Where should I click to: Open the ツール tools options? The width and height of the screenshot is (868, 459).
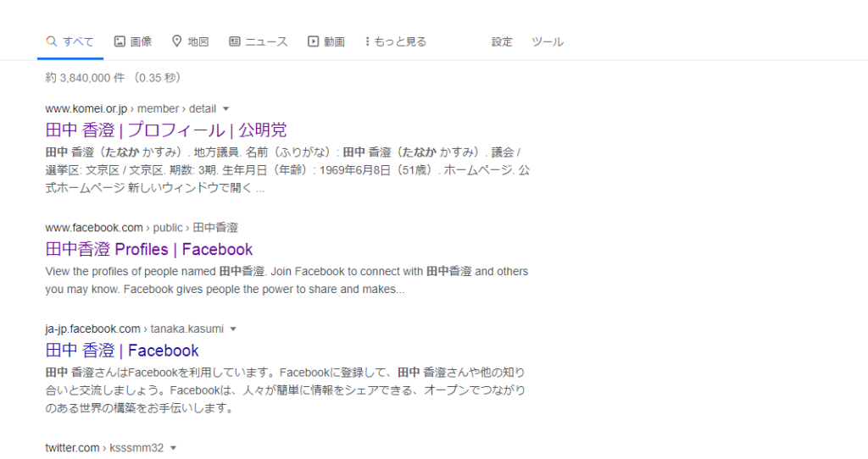tap(548, 41)
